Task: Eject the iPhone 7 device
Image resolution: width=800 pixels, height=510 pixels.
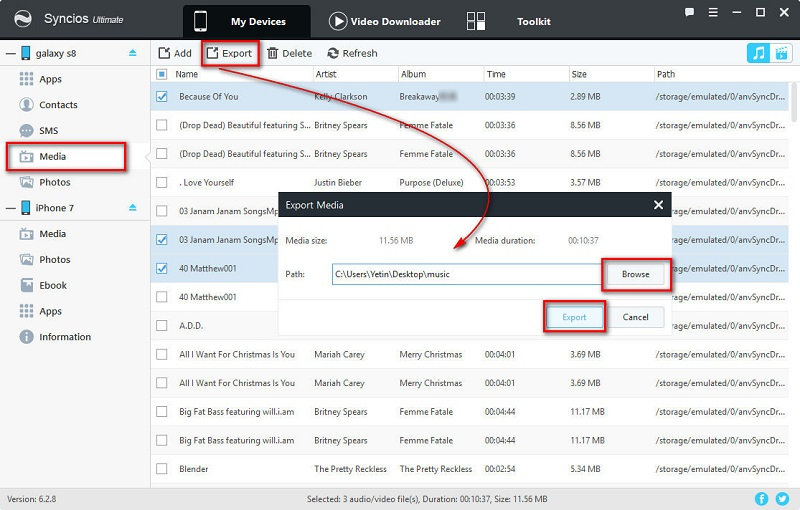Action: click(x=133, y=207)
